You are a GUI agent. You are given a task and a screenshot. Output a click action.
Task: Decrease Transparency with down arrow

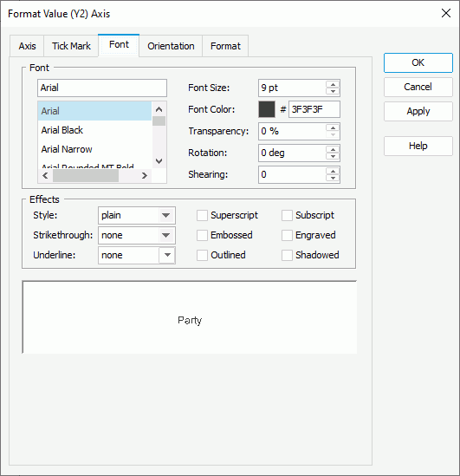(x=333, y=135)
